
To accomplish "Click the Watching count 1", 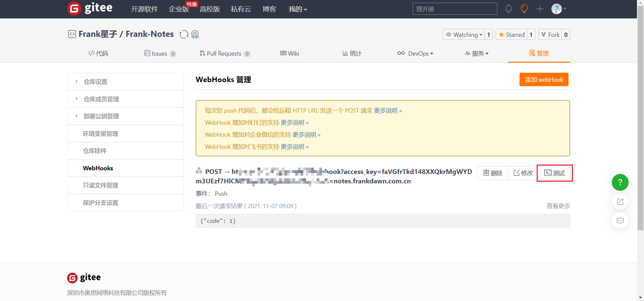I will pos(489,35).
